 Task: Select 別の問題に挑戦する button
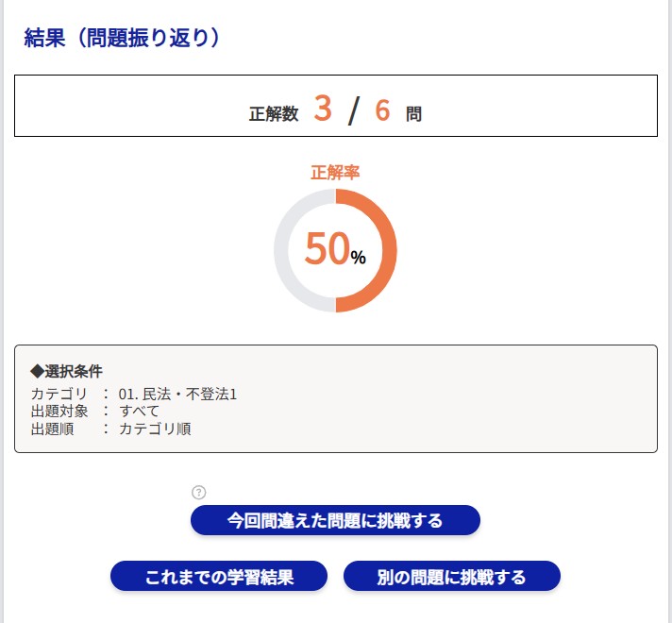pyautogui.click(x=451, y=577)
